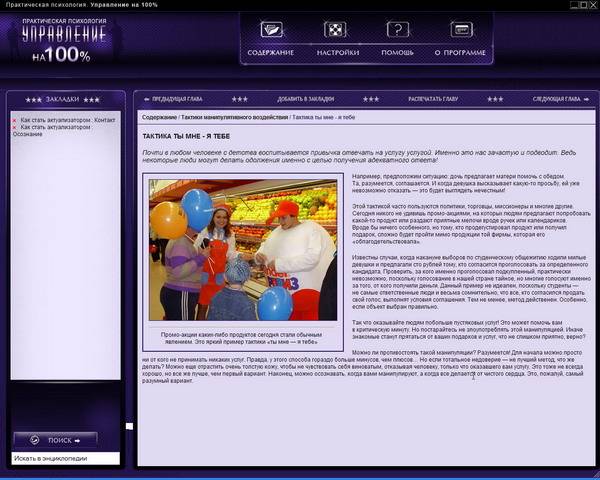Focus the 'Искать в энциклопедии' search field
Viewport: 600px width, 480px height.
point(64,458)
